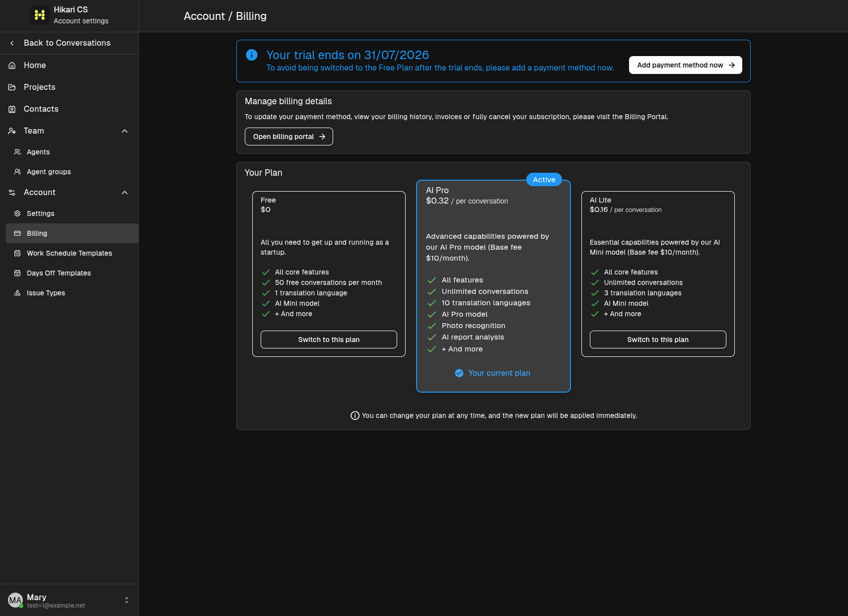Screen dimensions: 848x616
Task: Click the Settings gear icon
Action: pyautogui.click(x=17, y=213)
